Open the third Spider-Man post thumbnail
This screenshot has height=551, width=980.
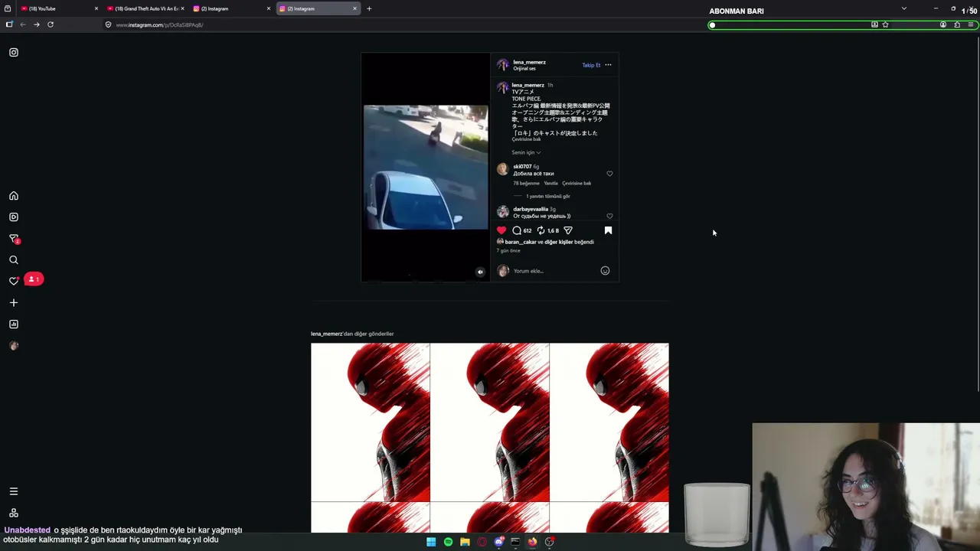[609, 422]
